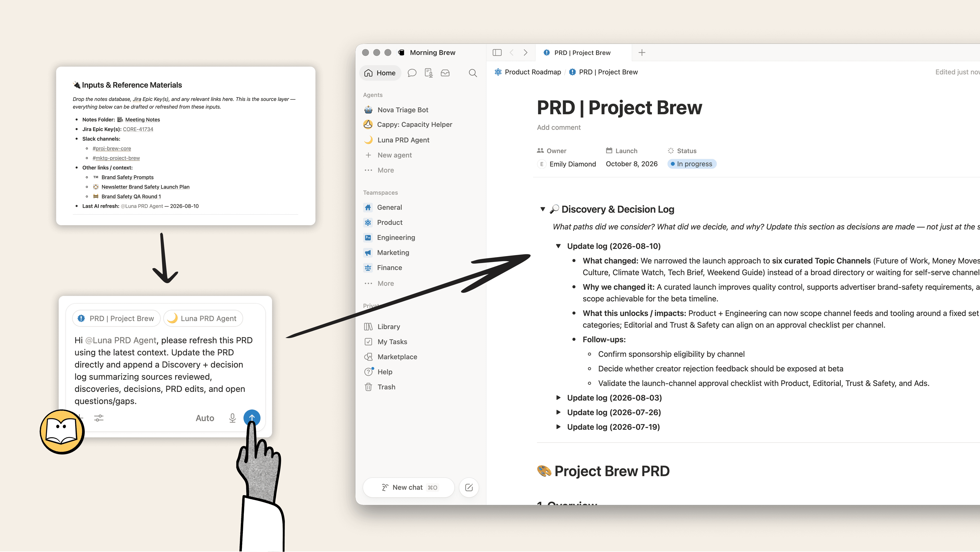Click the moon icon of Luna PRD Agent in sidebar
980x552 pixels.
coord(368,140)
